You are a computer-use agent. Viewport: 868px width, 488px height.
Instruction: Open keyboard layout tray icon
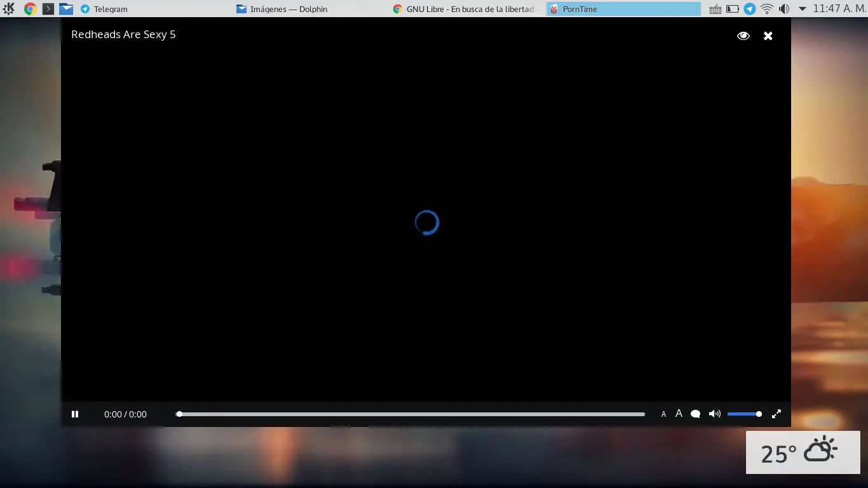(715, 9)
